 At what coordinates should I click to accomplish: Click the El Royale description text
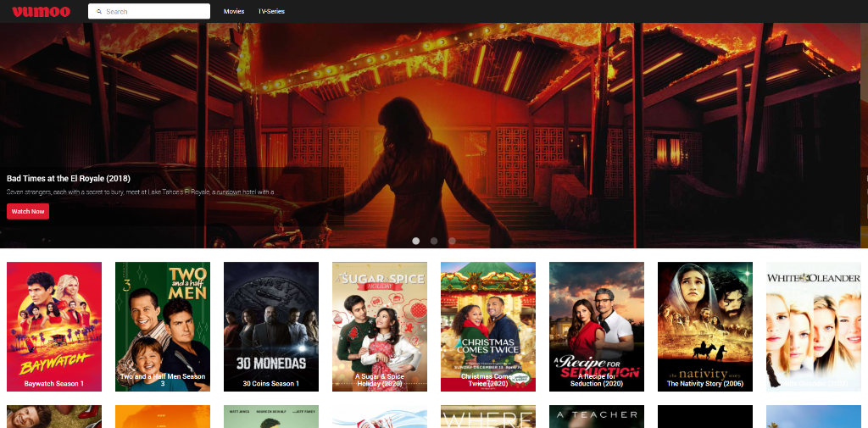141,192
